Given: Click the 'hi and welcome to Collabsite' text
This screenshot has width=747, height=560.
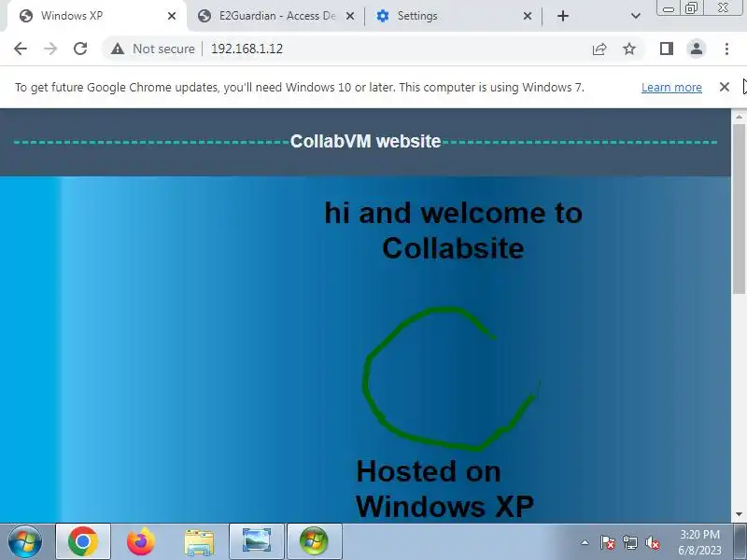Looking at the screenshot, I should [x=453, y=231].
